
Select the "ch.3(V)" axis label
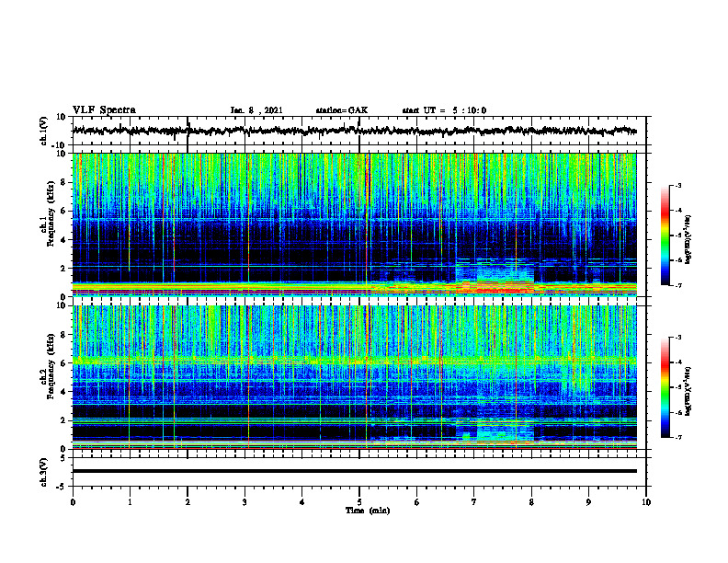point(44,472)
